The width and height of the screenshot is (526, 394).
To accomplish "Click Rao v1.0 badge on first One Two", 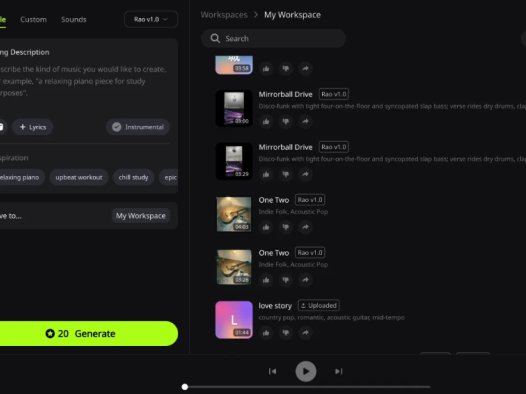I will coord(310,200).
